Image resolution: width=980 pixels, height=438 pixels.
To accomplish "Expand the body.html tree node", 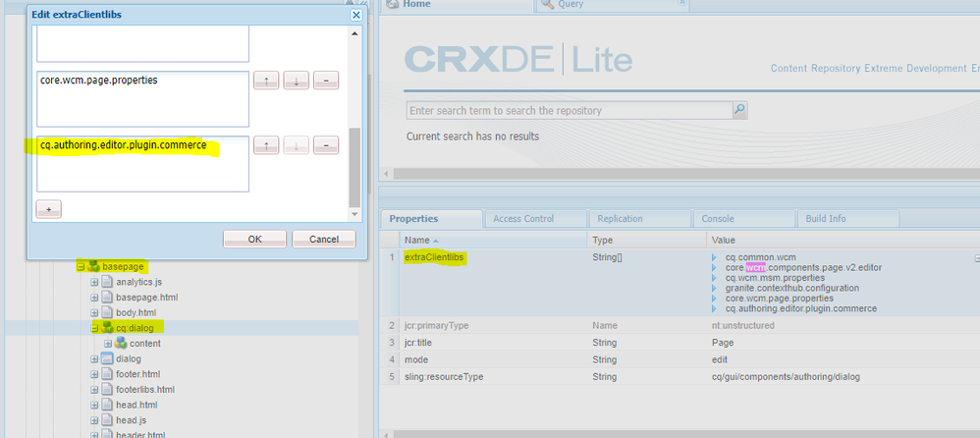I will coord(94,312).
